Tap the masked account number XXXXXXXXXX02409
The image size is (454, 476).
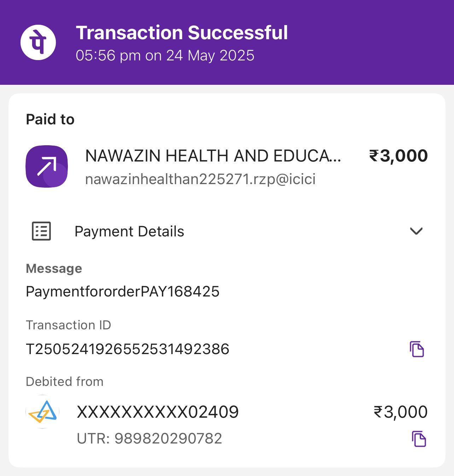158,412
